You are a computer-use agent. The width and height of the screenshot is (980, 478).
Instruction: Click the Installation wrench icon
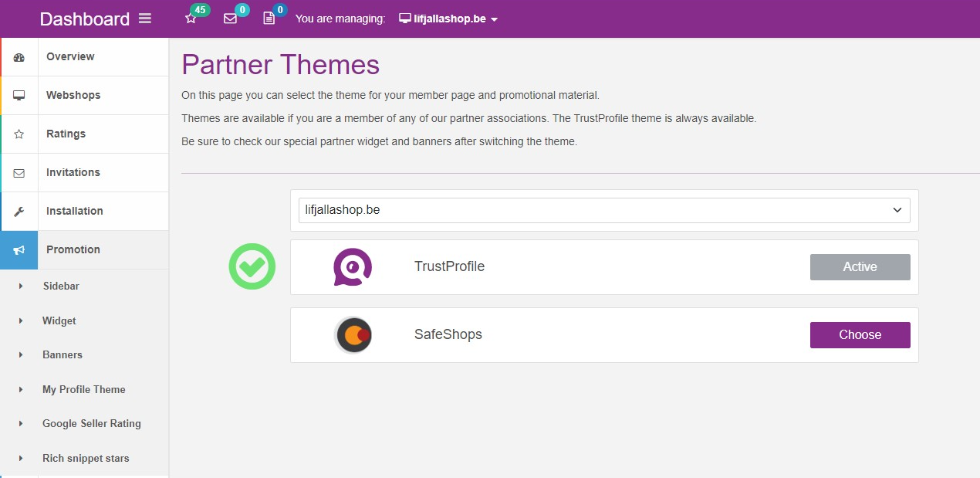click(19, 212)
